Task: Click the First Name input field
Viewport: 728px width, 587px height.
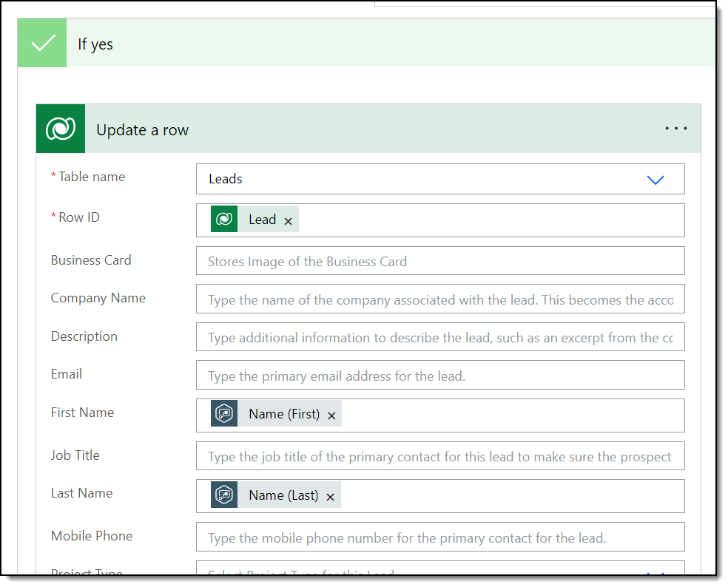Action: point(440,415)
